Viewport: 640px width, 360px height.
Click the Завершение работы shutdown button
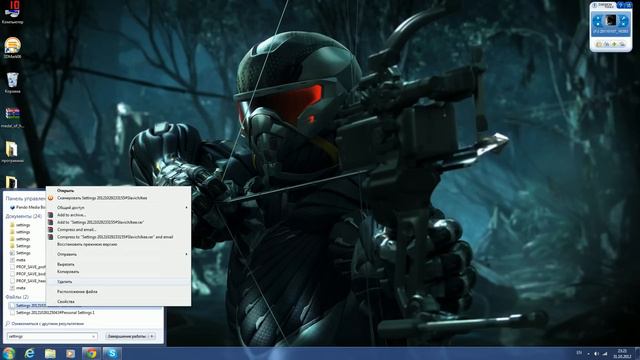pyautogui.click(x=127, y=336)
